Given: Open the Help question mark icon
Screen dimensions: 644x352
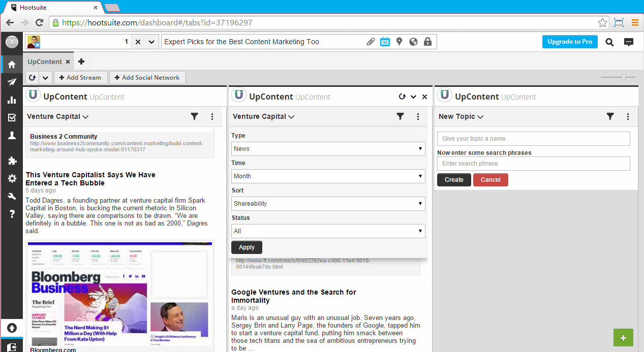Looking at the screenshot, I should tap(12, 214).
